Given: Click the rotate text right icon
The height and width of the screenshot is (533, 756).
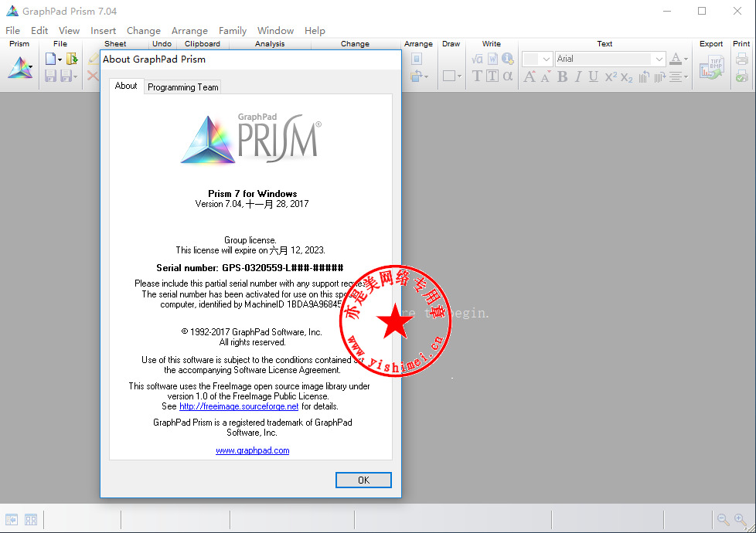Looking at the screenshot, I should click(x=660, y=76).
